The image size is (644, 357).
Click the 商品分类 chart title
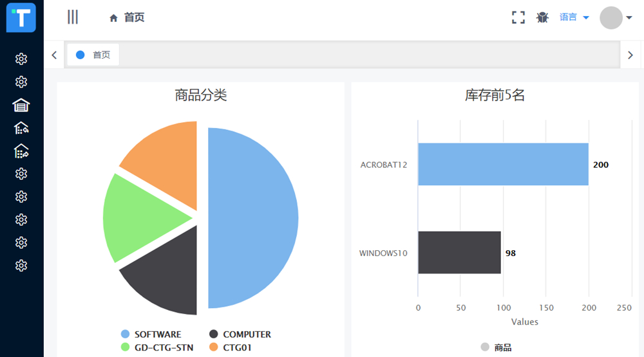pyautogui.click(x=201, y=95)
